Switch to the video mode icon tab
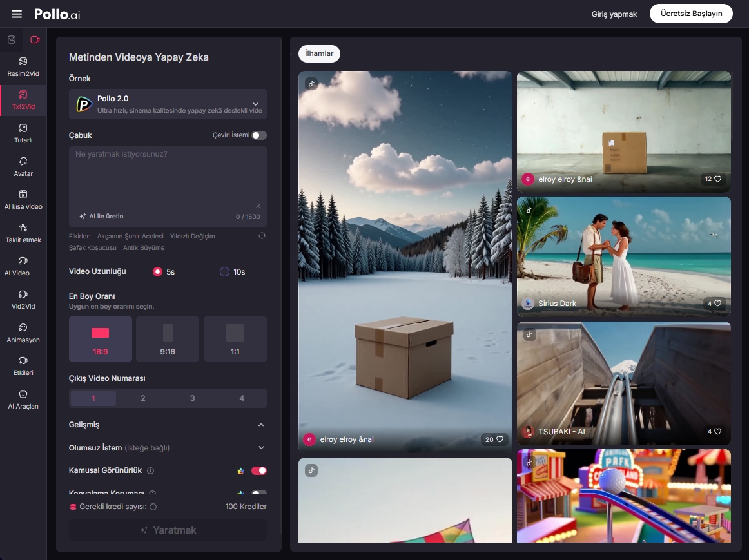This screenshot has width=749, height=560. (x=35, y=40)
